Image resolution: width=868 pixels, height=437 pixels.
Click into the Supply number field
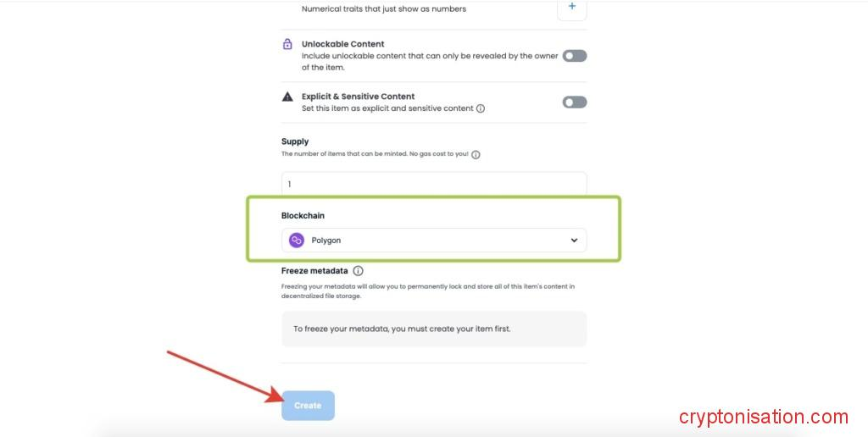pos(434,184)
